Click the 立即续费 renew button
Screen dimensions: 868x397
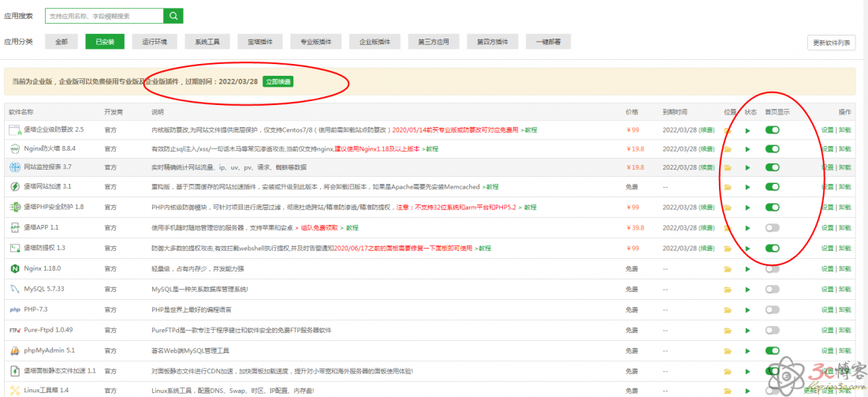(x=278, y=81)
